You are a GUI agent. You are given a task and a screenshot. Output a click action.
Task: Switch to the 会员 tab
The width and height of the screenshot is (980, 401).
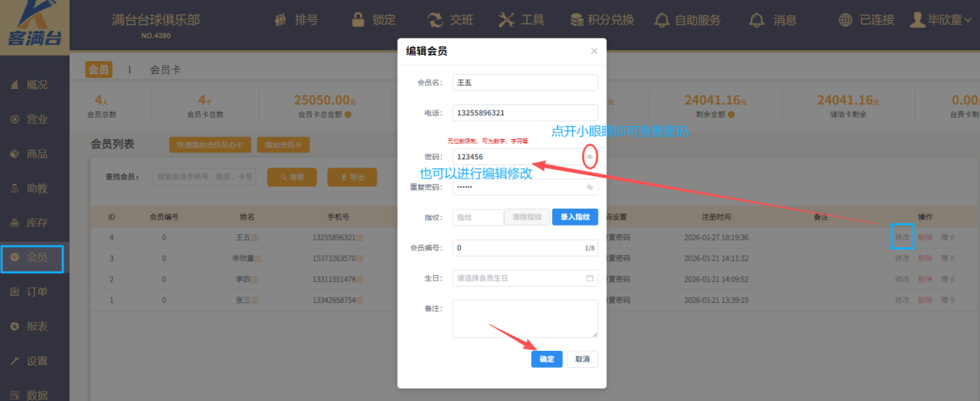tap(98, 70)
